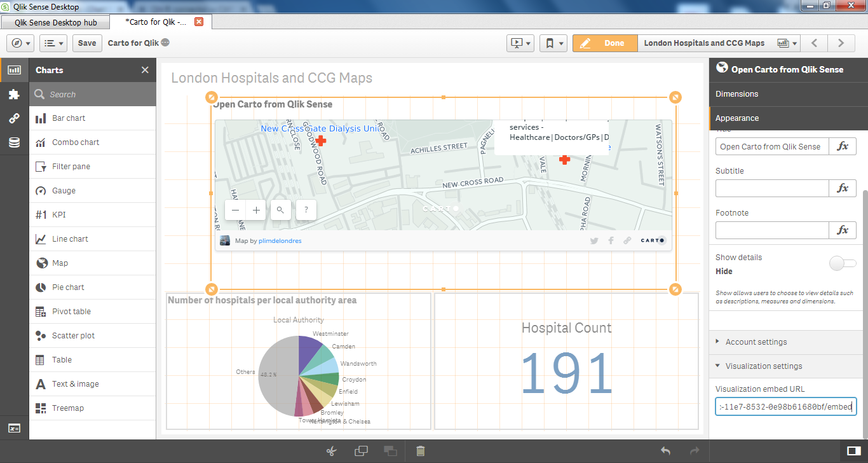
Task: Click the Title input field
Action: tap(772, 146)
